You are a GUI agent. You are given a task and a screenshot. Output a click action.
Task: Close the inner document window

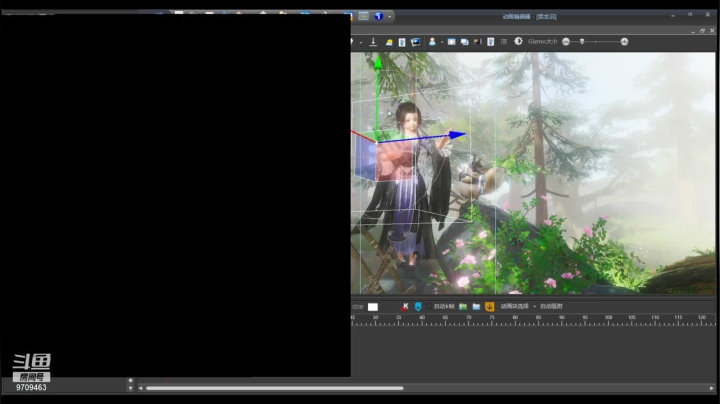(x=712, y=31)
